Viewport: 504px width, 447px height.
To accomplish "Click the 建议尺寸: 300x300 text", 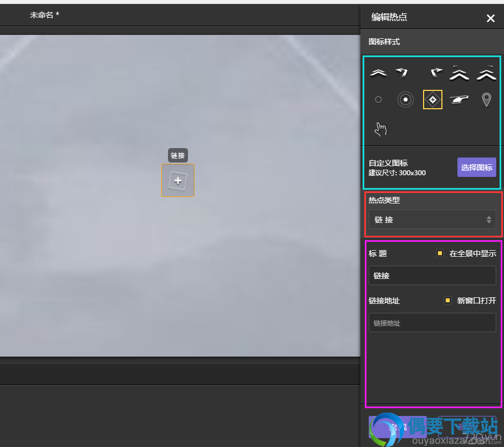I will coord(397,173).
